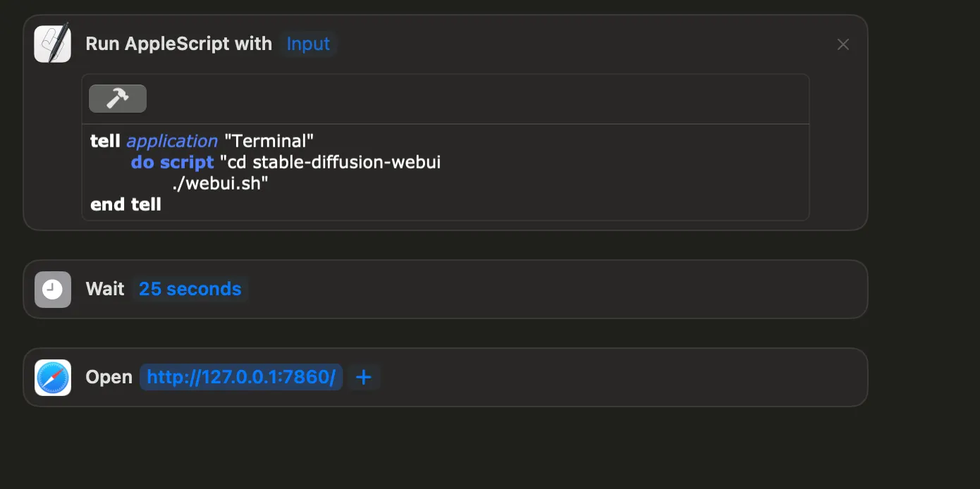The image size is (980, 489).
Task: Compile the script using the hammer icon
Action: coord(117,98)
